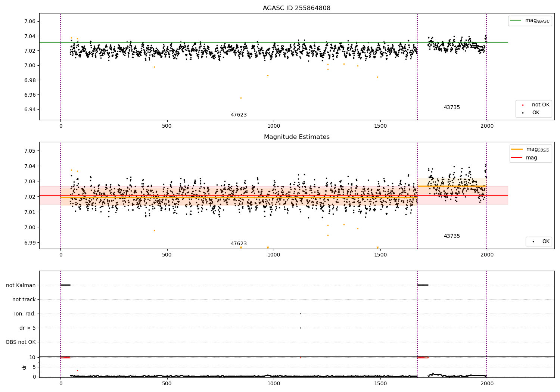Click the 47623 label in the Magnitude Estimates plot
This screenshot has width=560, height=392.
pyautogui.click(x=239, y=244)
